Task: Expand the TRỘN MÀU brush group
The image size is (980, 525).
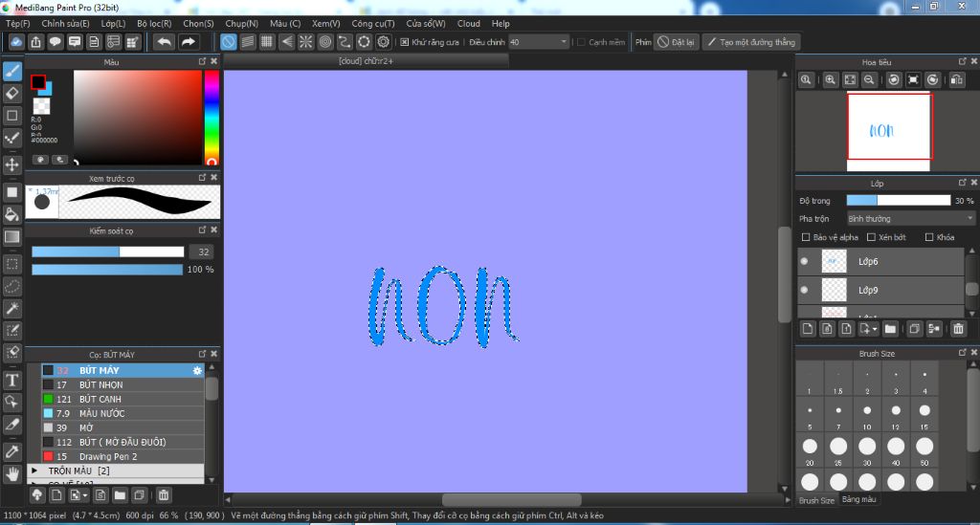Action: pyautogui.click(x=34, y=470)
